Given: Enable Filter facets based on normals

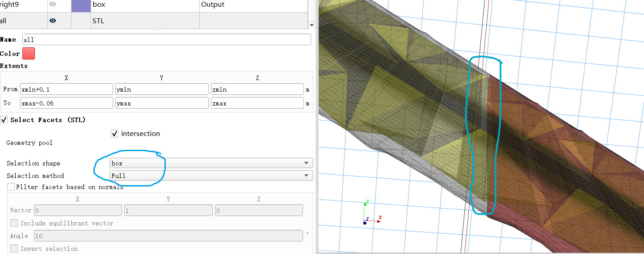Looking at the screenshot, I should (x=11, y=187).
